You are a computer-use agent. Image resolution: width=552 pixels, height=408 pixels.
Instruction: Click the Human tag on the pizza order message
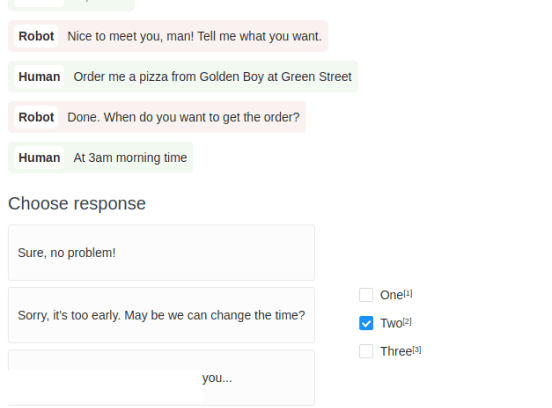click(x=39, y=76)
